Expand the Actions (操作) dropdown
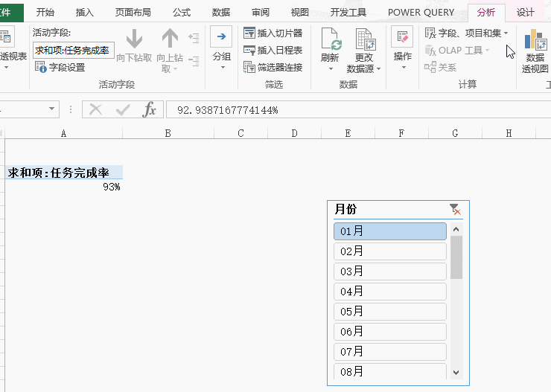Viewport: 551px width, 392px height. click(402, 67)
